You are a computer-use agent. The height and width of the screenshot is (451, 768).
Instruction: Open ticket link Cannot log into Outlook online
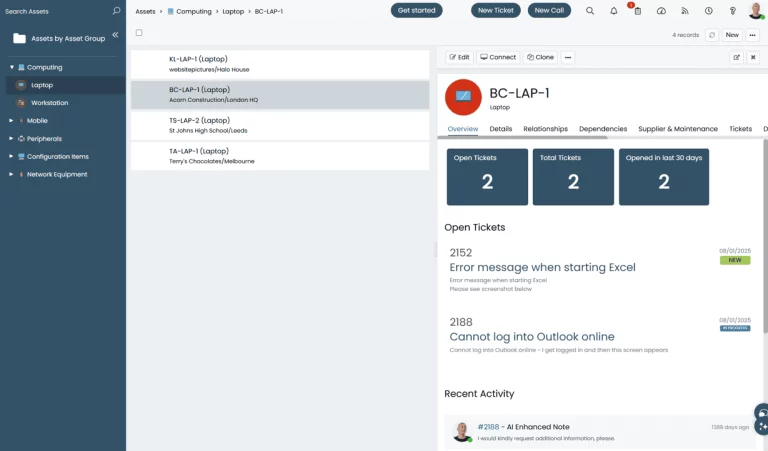pyautogui.click(x=532, y=337)
